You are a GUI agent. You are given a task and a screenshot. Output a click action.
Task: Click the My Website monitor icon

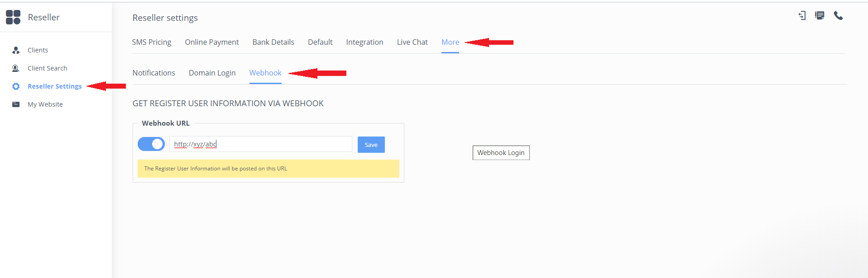[16, 104]
